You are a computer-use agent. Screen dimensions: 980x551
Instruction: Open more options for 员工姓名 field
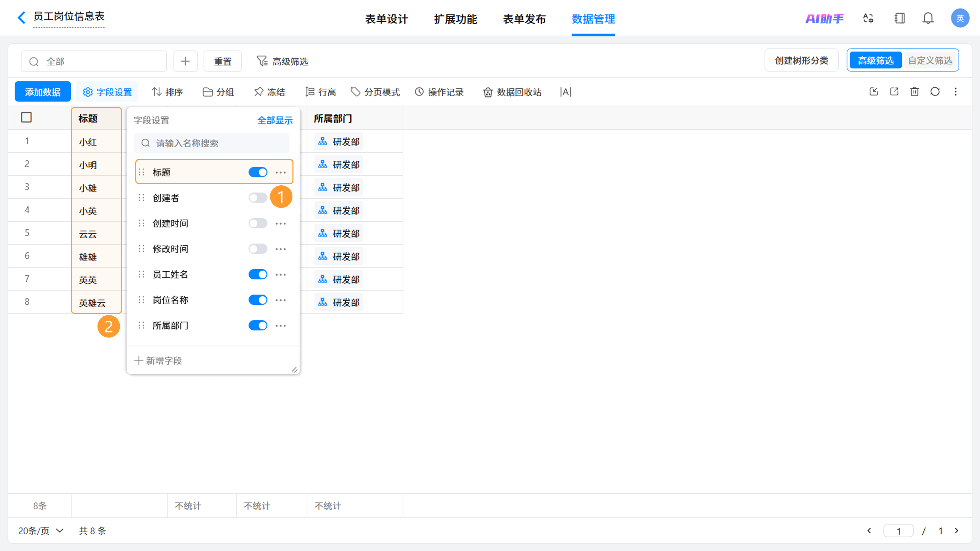click(281, 274)
